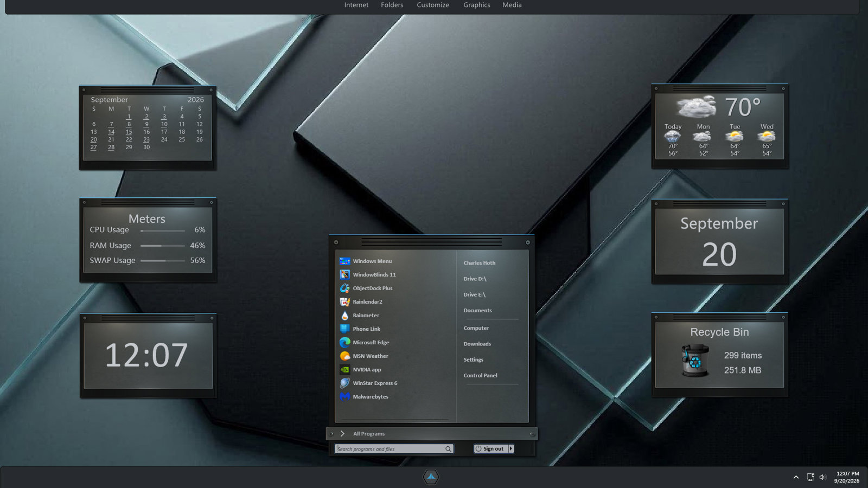Open the volume speaker icon in tray
The width and height of the screenshot is (868, 488).
[x=823, y=477]
